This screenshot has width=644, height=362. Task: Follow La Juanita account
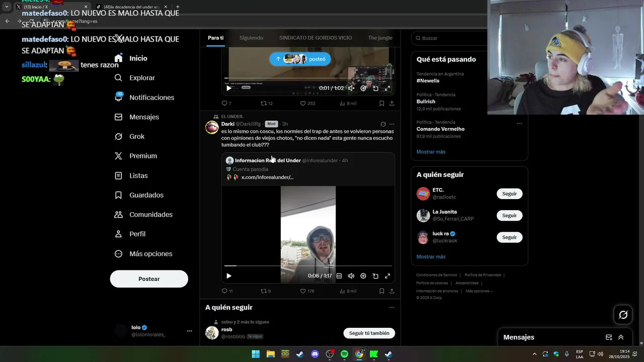click(509, 215)
